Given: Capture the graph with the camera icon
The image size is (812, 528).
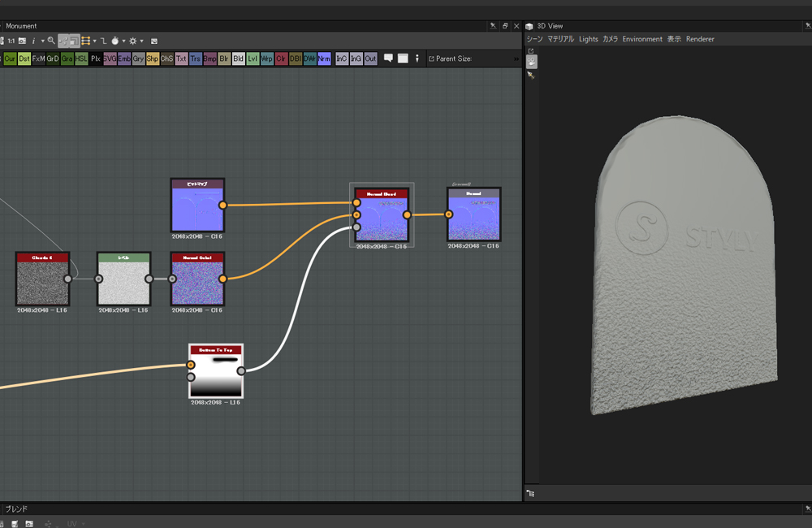Looking at the screenshot, I should (22, 41).
